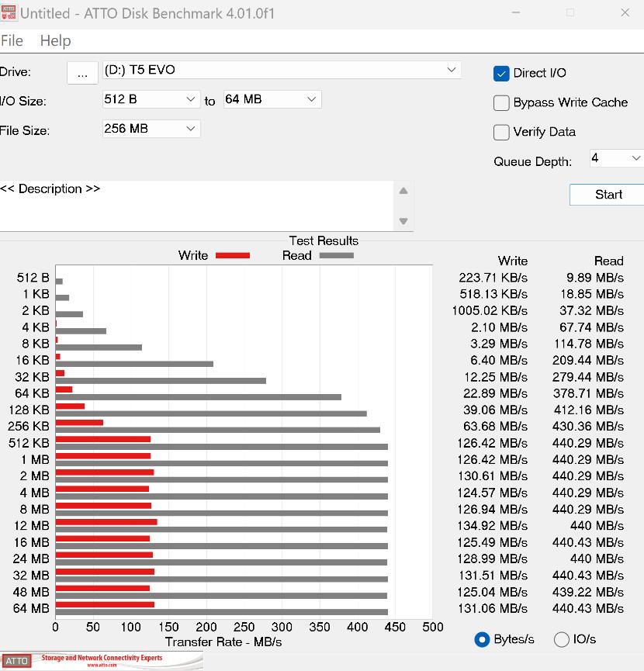Click the ATTO logo banner at bottom

[101, 660]
